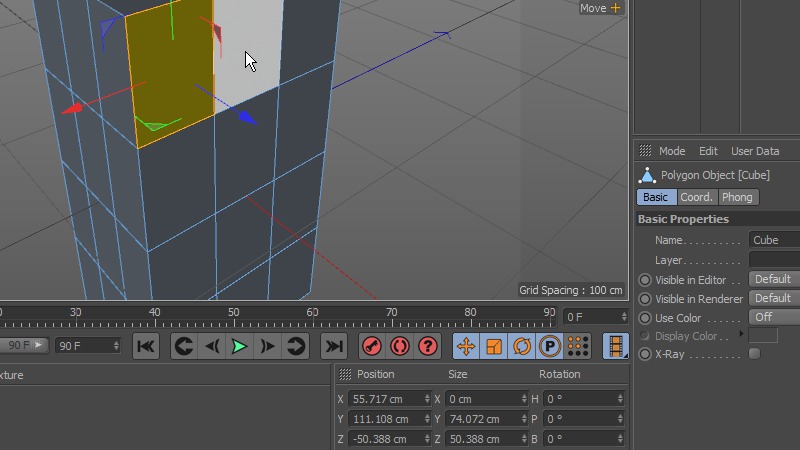This screenshot has width=800, height=450.
Task: Toggle the Point Level Animation dots icon
Action: click(577, 346)
